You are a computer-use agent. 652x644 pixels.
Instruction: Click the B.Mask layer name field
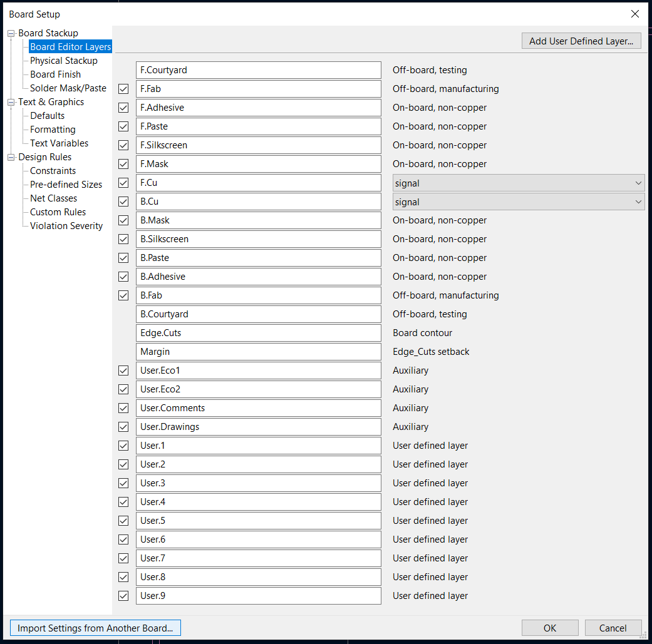[258, 220]
